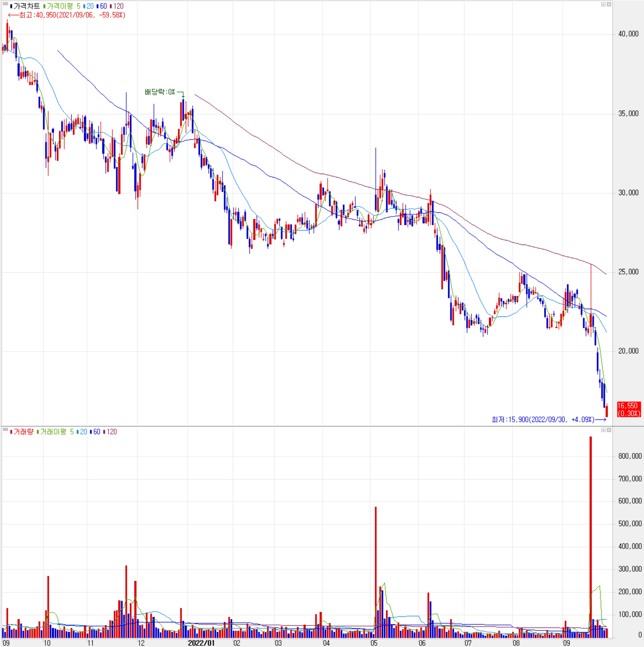The height and width of the screenshot is (647, 644).
Task: Select the 60-day volume average legend
Action: [95, 432]
